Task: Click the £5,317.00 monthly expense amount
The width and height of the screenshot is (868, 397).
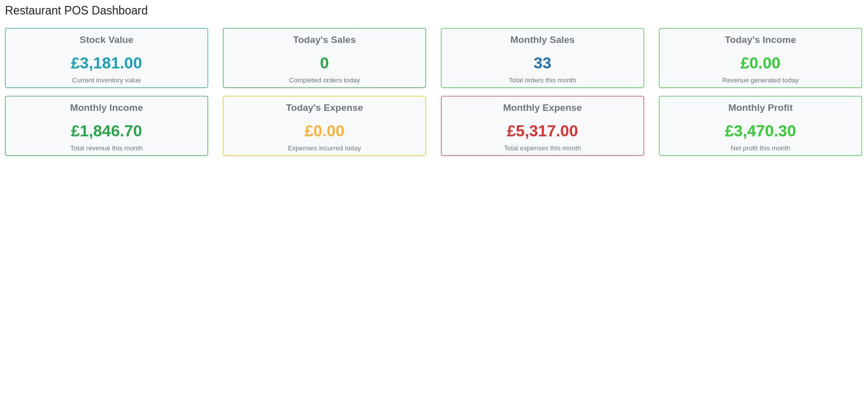Action: pos(542,131)
